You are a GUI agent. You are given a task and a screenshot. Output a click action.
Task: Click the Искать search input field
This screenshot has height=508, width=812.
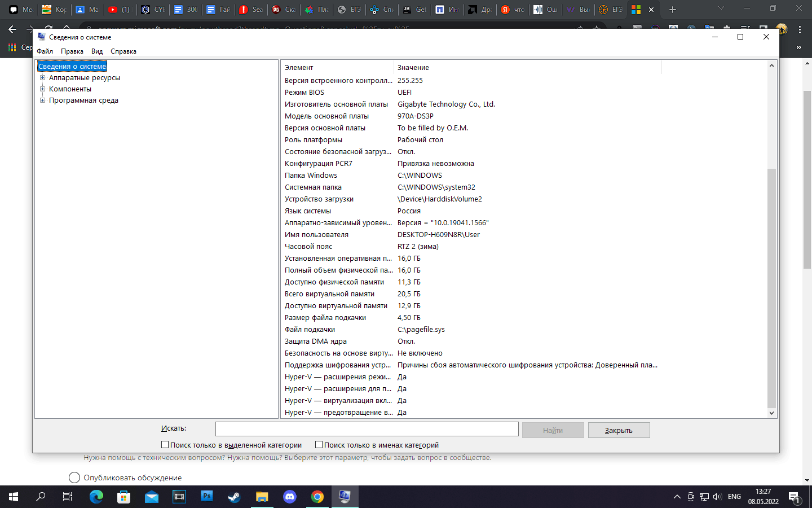367,430
